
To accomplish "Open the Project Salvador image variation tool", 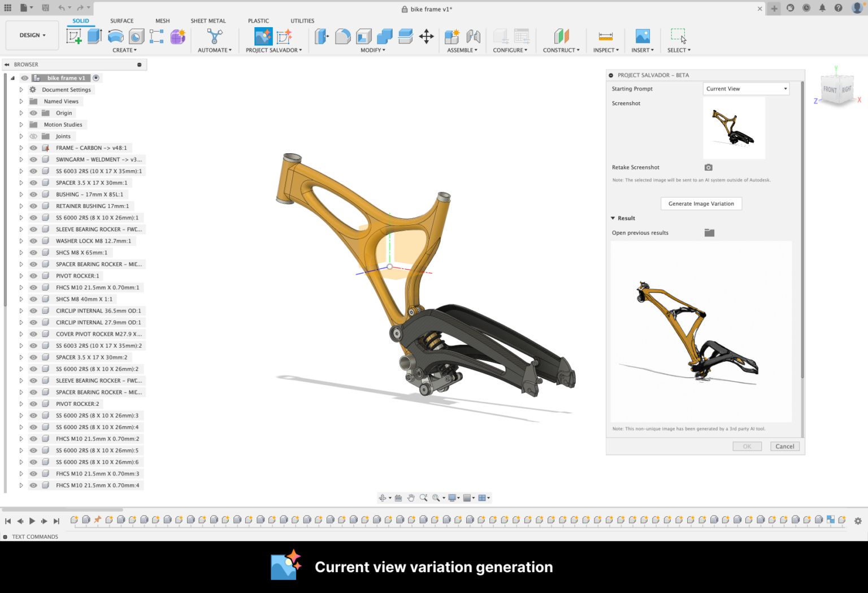I will (263, 36).
